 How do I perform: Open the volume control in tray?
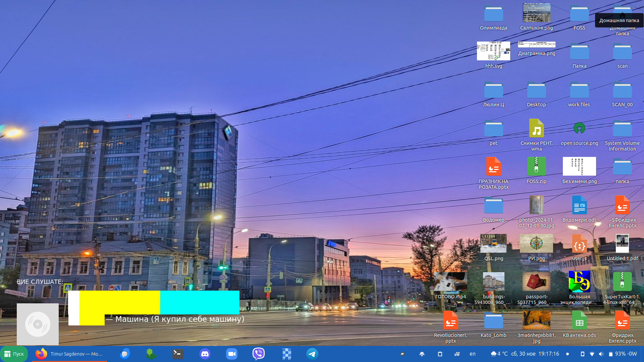pos(601,354)
